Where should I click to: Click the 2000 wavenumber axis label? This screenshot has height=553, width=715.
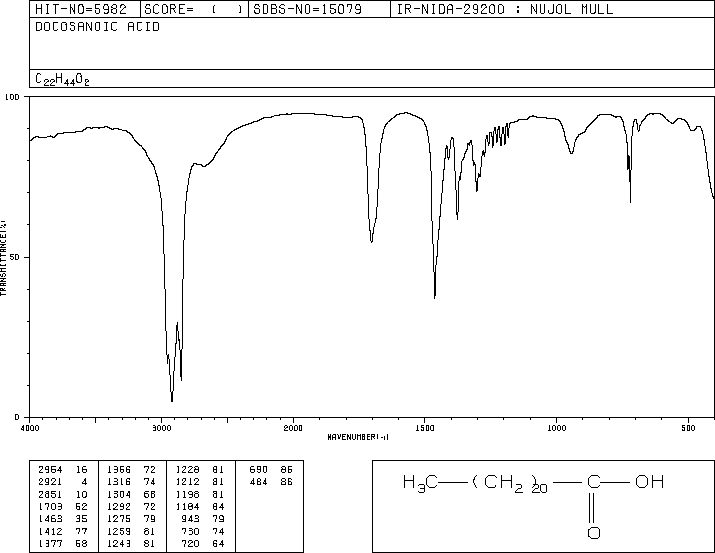tap(293, 428)
